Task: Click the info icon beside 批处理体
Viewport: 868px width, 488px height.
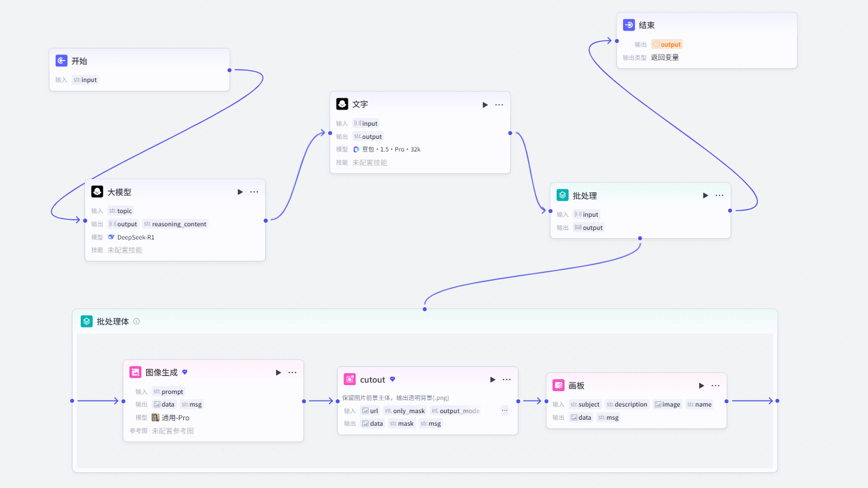Action: [136, 322]
